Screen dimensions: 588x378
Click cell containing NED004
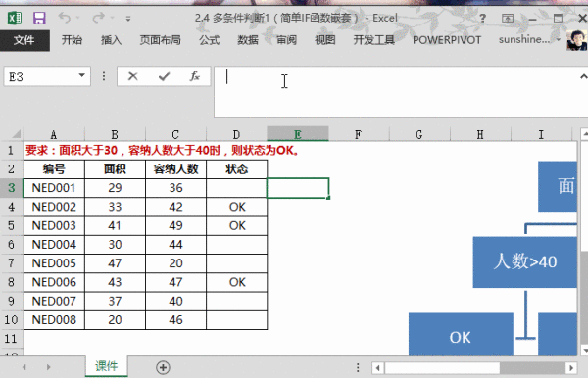pyautogui.click(x=54, y=245)
